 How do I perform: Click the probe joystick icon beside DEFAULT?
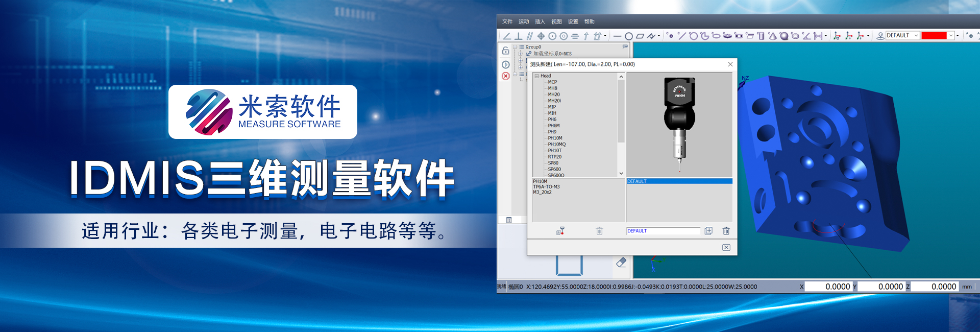pyautogui.click(x=880, y=36)
